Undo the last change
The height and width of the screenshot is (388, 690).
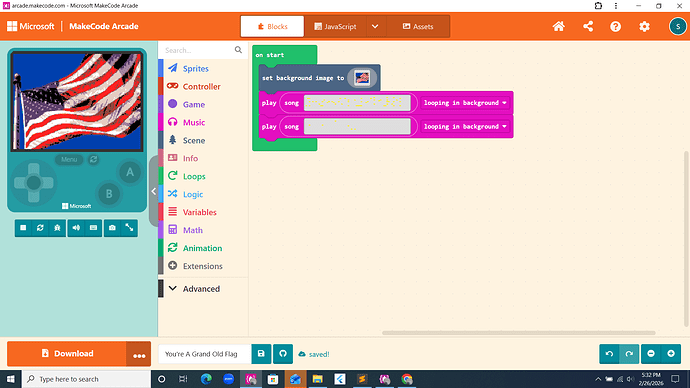609,354
